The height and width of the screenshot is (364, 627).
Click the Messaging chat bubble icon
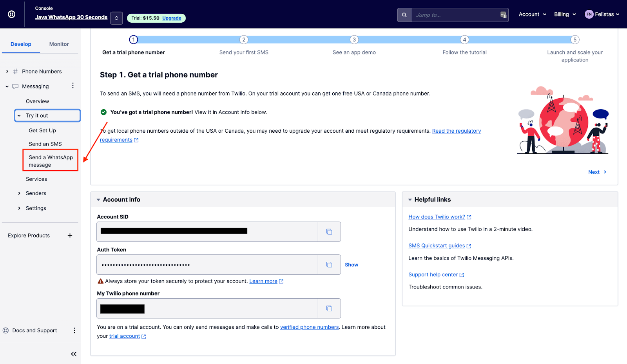click(15, 86)
